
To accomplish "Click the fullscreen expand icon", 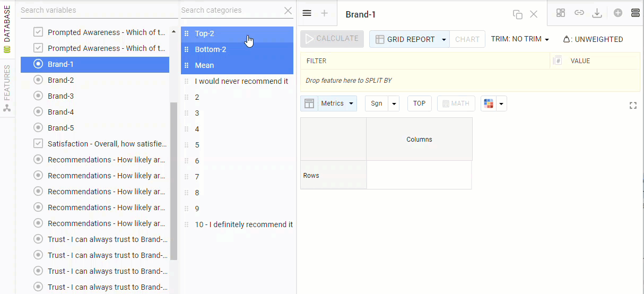I will click(x=633, y=106).
